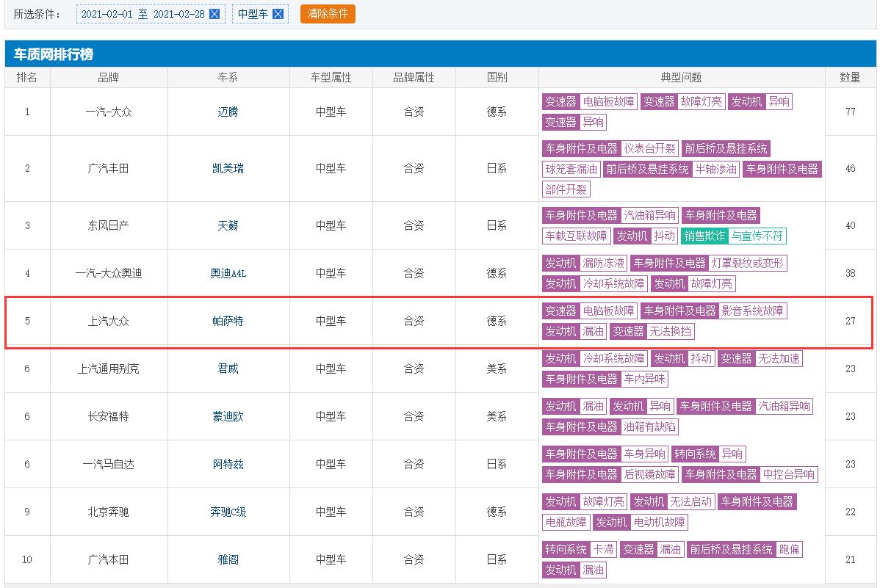
Task: Click the 数量 column header
Action: [x=850, y=77]
